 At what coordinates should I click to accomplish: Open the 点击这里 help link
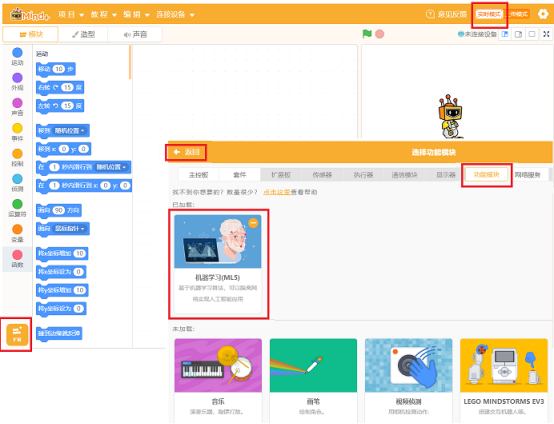[x=277, y=192]
